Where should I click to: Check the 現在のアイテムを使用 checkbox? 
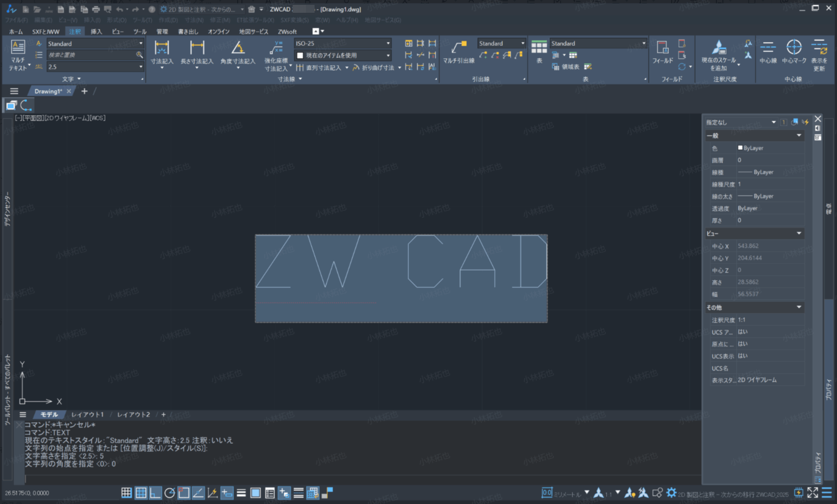300,55
